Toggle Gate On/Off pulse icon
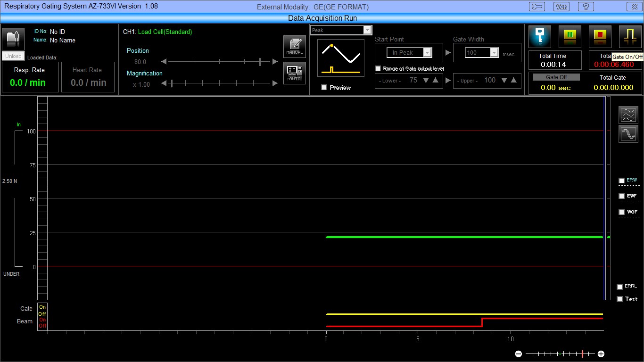 [630, 37]
